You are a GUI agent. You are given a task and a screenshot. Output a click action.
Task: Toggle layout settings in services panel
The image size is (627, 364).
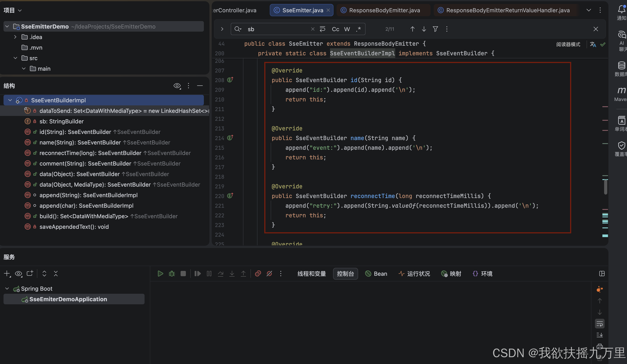(x=602, y=274)
